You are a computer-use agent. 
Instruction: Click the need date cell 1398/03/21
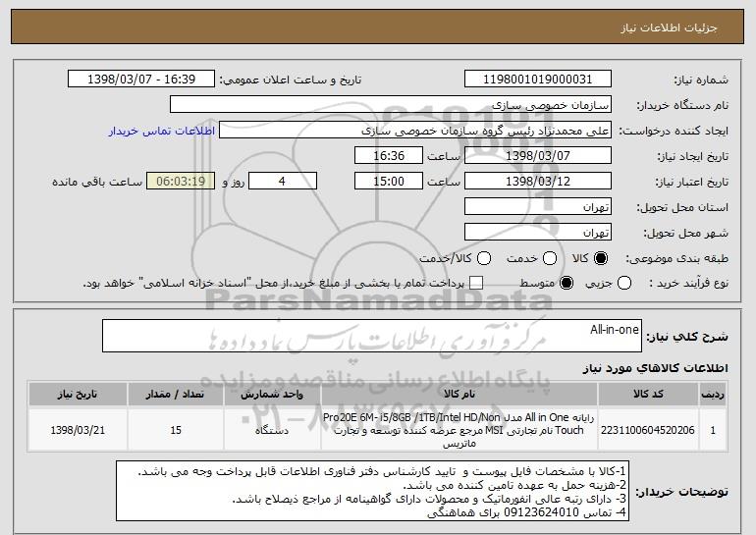[x=78, y=430]
